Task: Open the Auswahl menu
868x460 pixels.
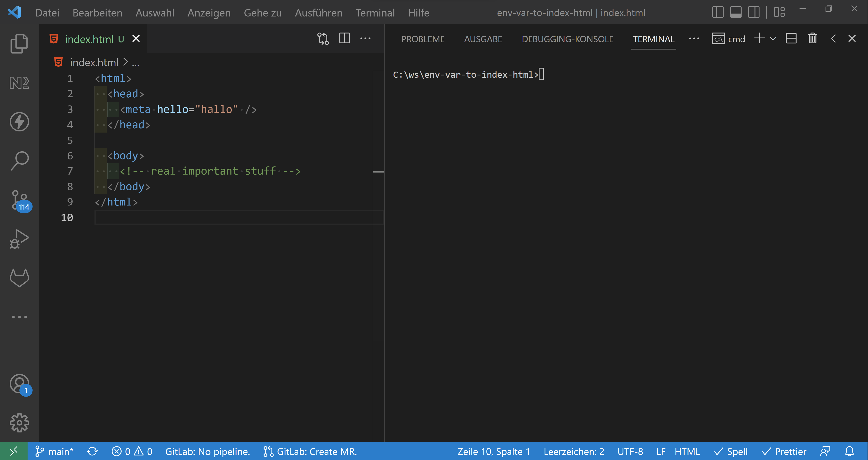Action: click(155, 13)
